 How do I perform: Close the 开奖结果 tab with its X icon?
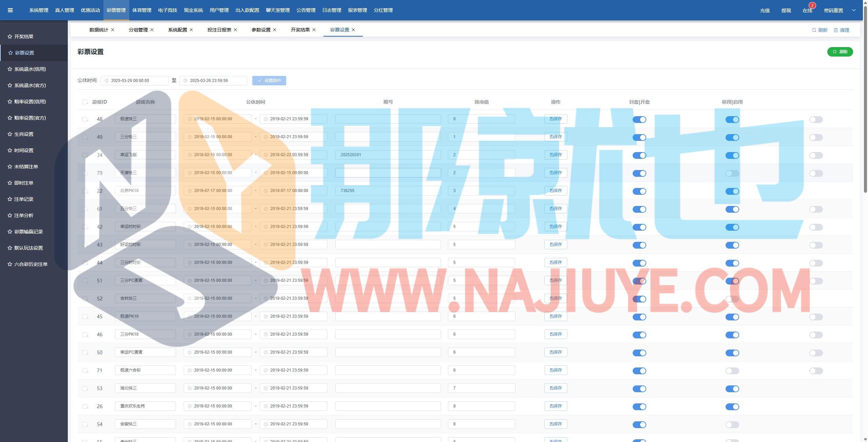[x=314, y=30]
